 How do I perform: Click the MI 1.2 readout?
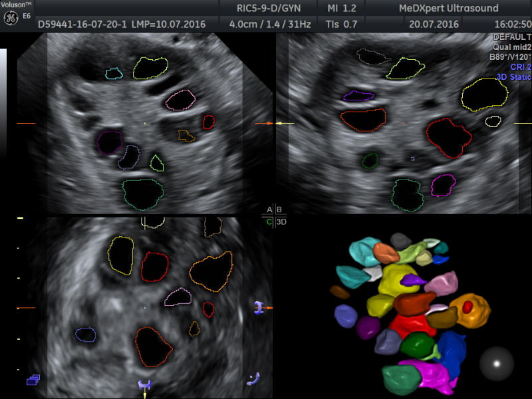342,8
